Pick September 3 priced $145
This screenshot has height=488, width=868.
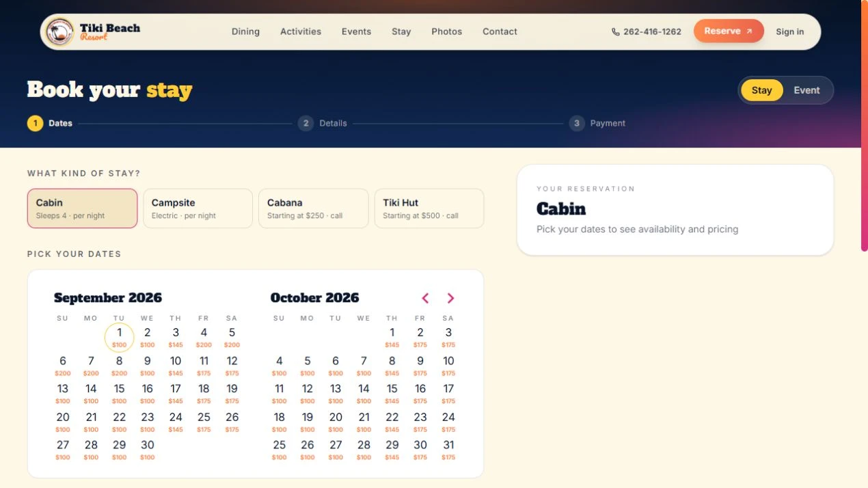tap(176, 337)
